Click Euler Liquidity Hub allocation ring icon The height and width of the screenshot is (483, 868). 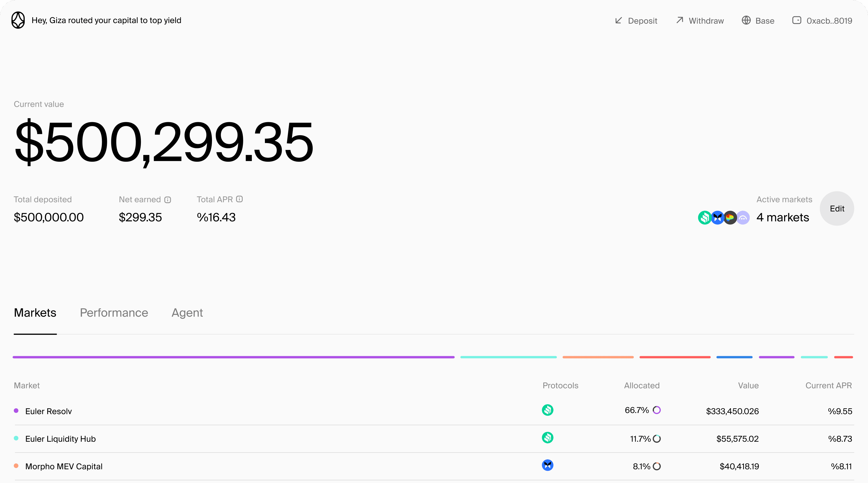tap(656, 438)
